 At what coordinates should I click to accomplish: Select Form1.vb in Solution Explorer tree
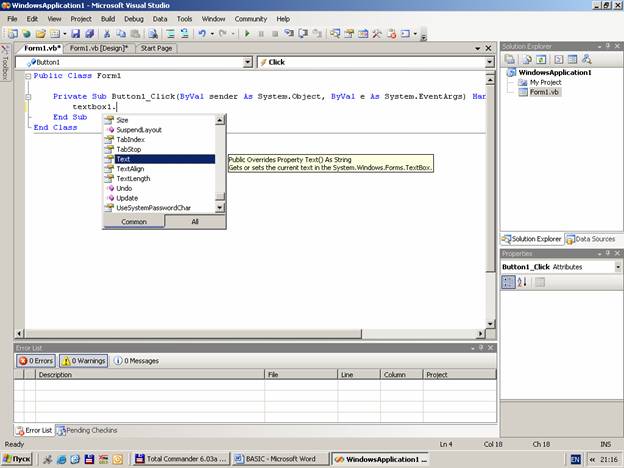pyautogui.click(x=544, y=92)
